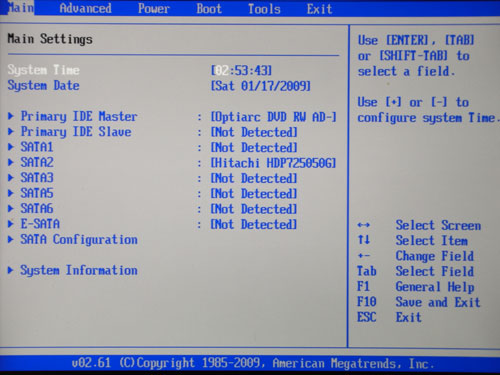Select the Exit tab
Image resolution: width=500 pixels, height=375 pixels.
[319, 9]
